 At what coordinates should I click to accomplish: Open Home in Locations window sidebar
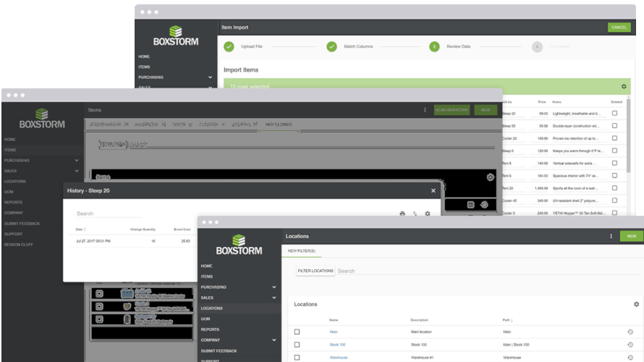(x=207, y=266)
